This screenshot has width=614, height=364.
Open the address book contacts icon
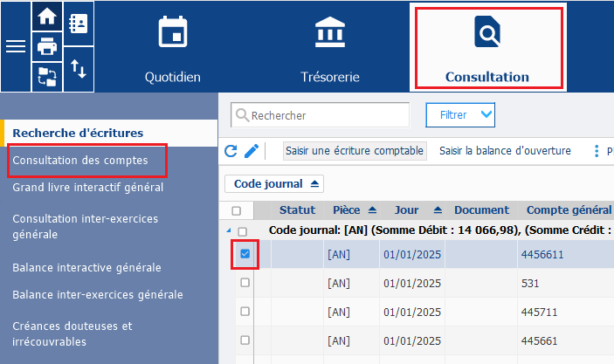[x=78, y=24]
